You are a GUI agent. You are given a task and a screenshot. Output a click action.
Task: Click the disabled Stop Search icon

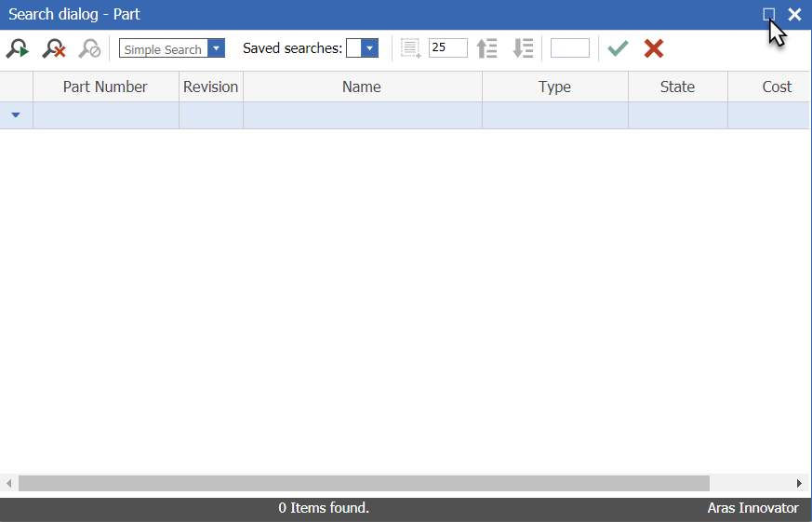pos(89,48)
